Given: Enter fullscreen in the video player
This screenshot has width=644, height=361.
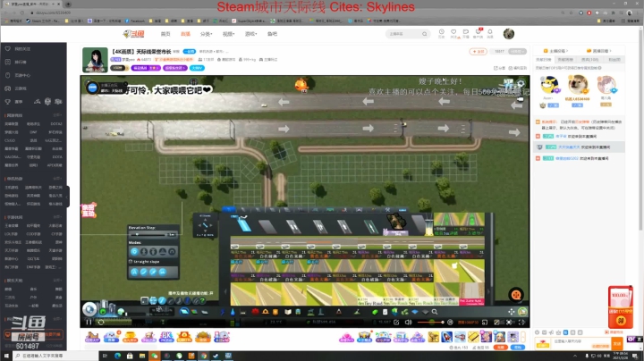Looking at the screenshot, I should [521, 322].
